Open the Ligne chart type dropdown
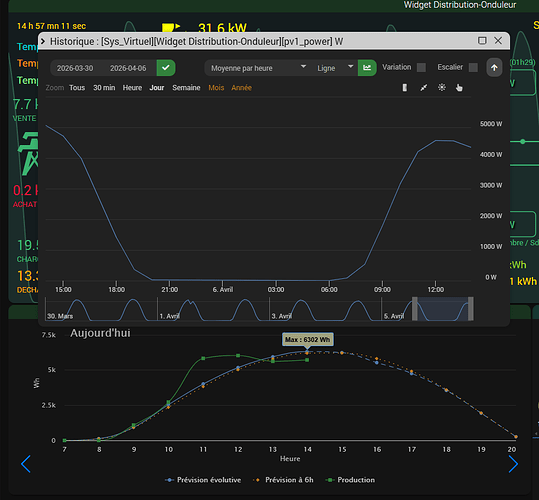This screenshot has height=500, width=539. [x=335, y=68]
